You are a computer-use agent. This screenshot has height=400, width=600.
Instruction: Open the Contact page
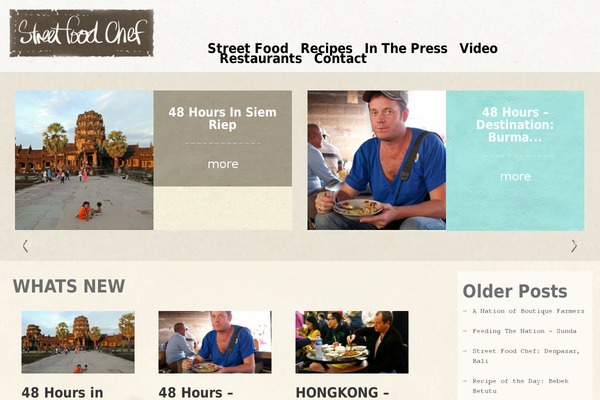tap(340, 59)
